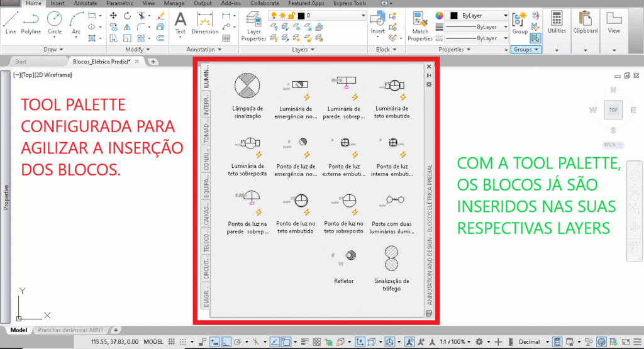This screenshot has width=644, height=349.
Task: Select the Move tool in Modify panel
Action: click(113, 16)
